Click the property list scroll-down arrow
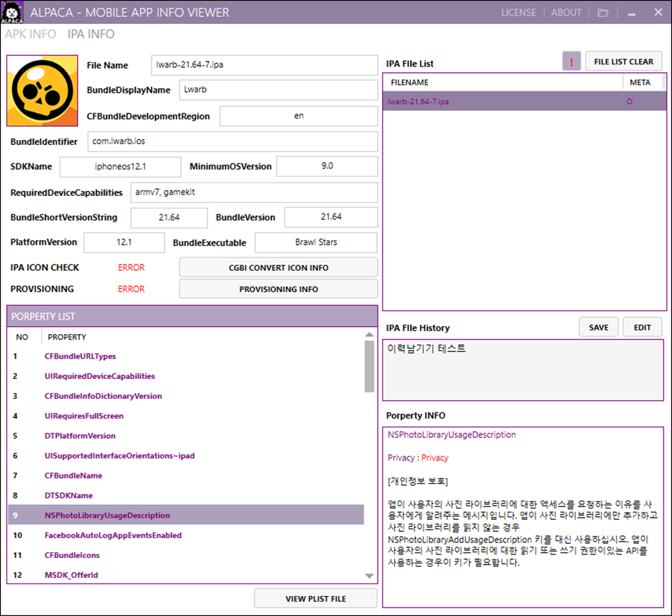 pyautogui.click(x=369, y=576)
